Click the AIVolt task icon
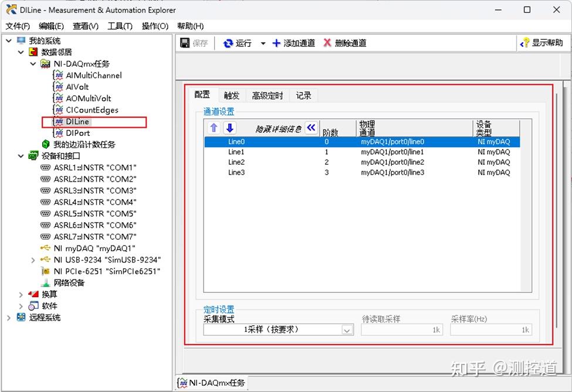 (x=58, y=87)
